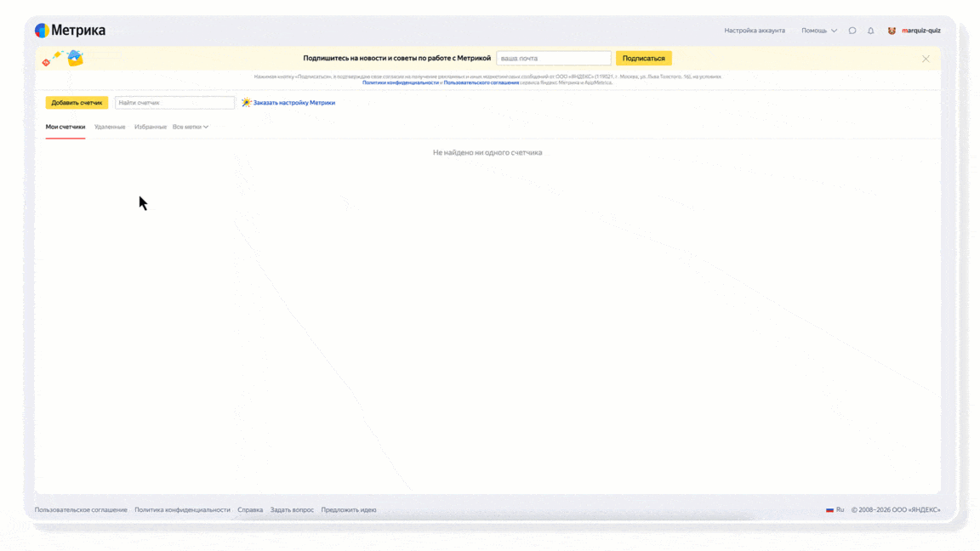Viewport: 980px width, 551px height.
Task: Open Пользовательского соглашения link in banner
Action: click(481, 82)
